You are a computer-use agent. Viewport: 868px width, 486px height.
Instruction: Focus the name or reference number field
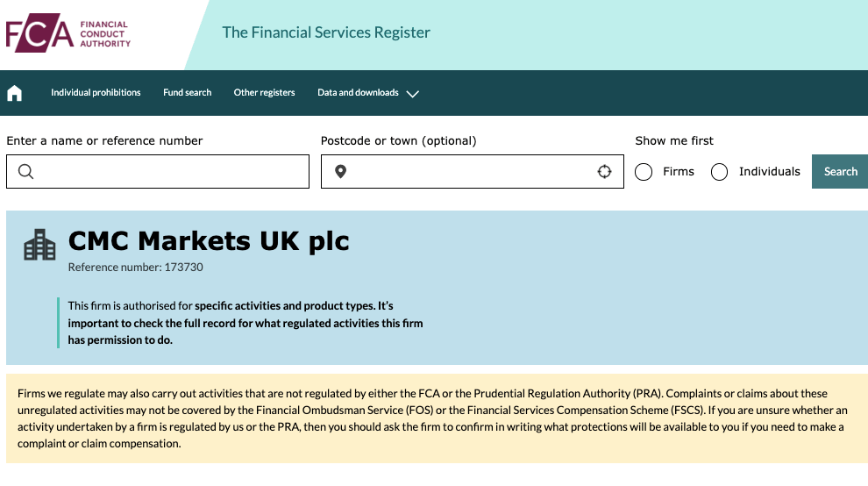tap(158, 172)
